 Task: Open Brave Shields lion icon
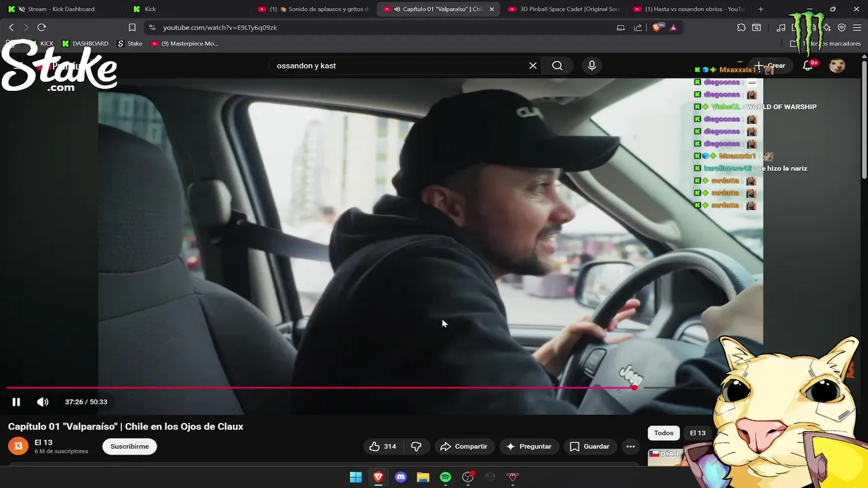click(656, 27)
